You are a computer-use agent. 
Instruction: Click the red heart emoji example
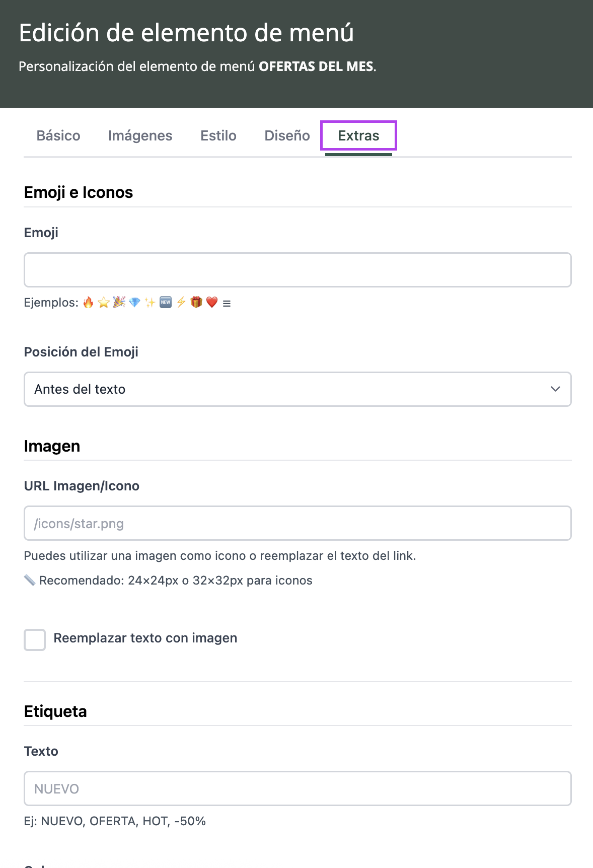[212, 303]
